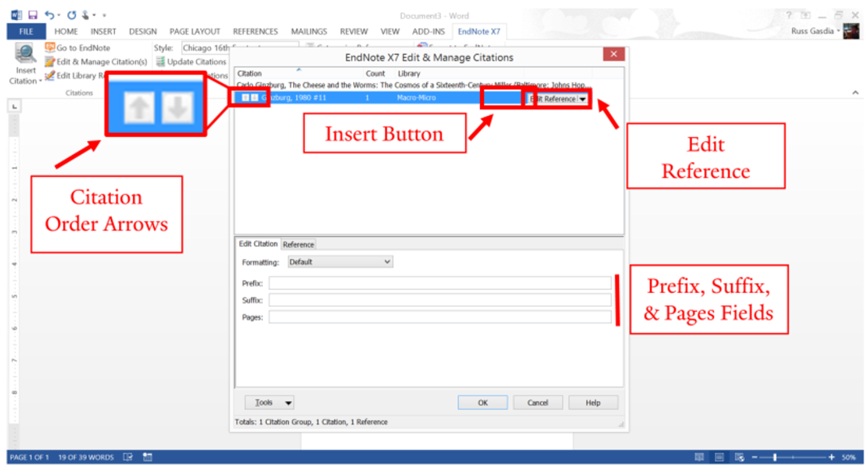Open proofing errors icon in status bar
This screenshot has height=473, width=868.
tap(127, 457)
